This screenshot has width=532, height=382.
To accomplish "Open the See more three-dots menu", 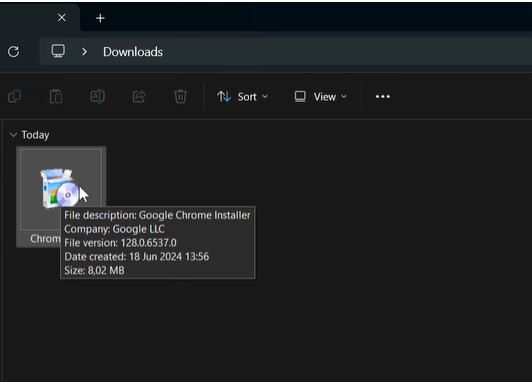I will tap(383, 97).
